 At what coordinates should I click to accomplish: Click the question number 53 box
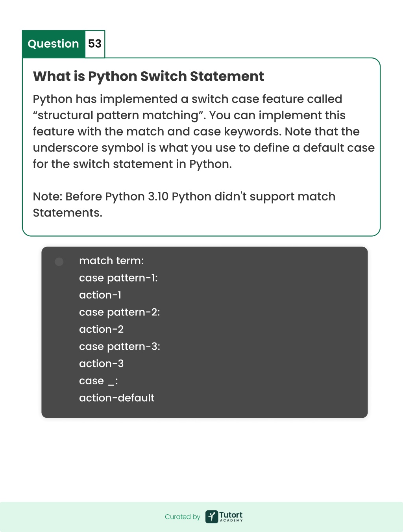pyautogui.click(x=95, y=44)
